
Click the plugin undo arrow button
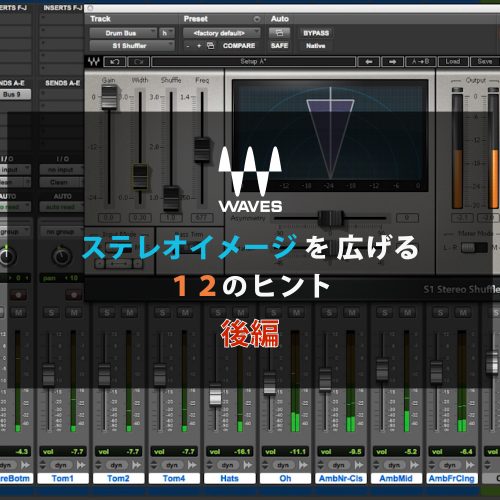115,62
